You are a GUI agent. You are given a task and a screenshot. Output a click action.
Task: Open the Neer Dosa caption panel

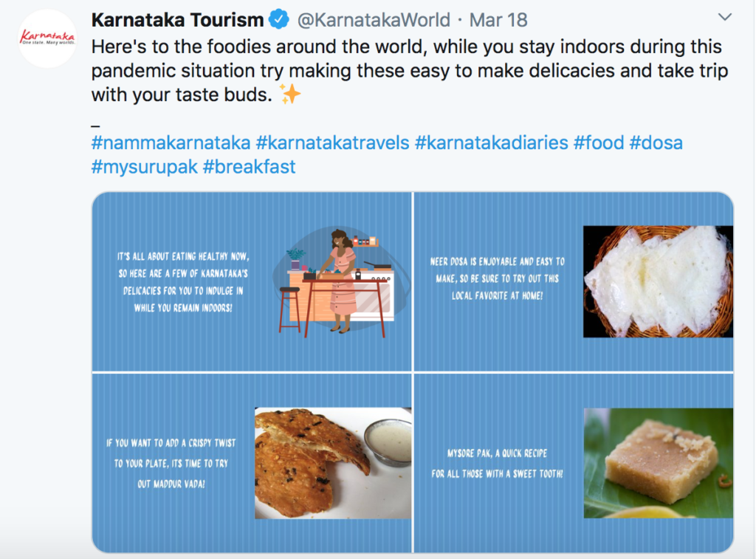tap(574, 281)
